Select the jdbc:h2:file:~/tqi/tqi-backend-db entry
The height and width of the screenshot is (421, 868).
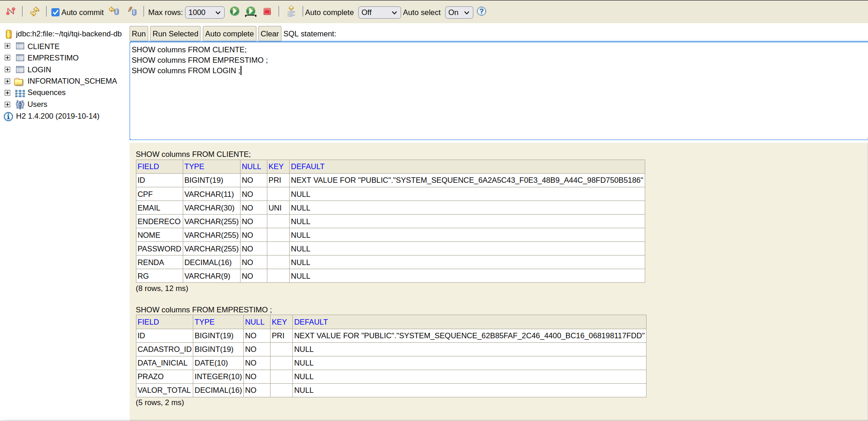(x=69, y=34)
